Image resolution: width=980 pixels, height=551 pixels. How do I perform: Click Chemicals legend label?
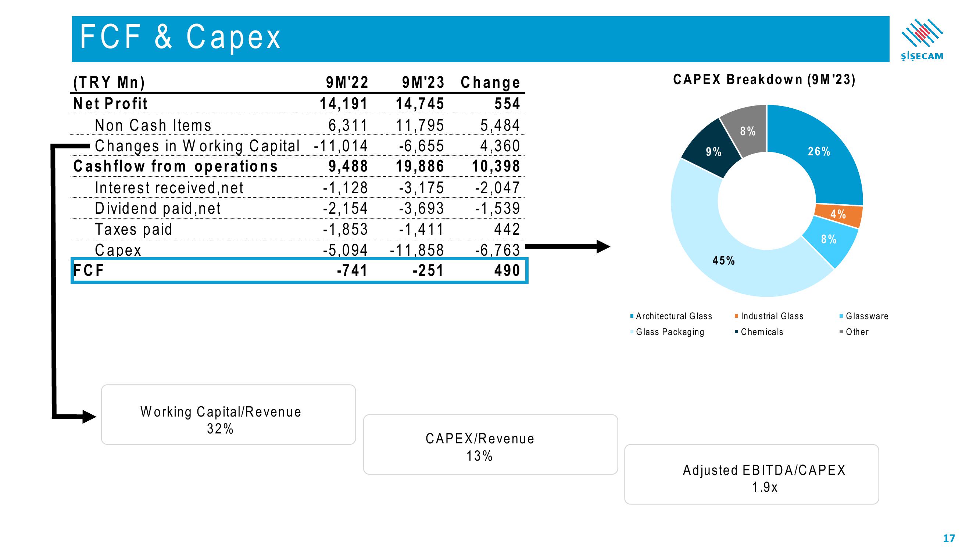[762, 332]
